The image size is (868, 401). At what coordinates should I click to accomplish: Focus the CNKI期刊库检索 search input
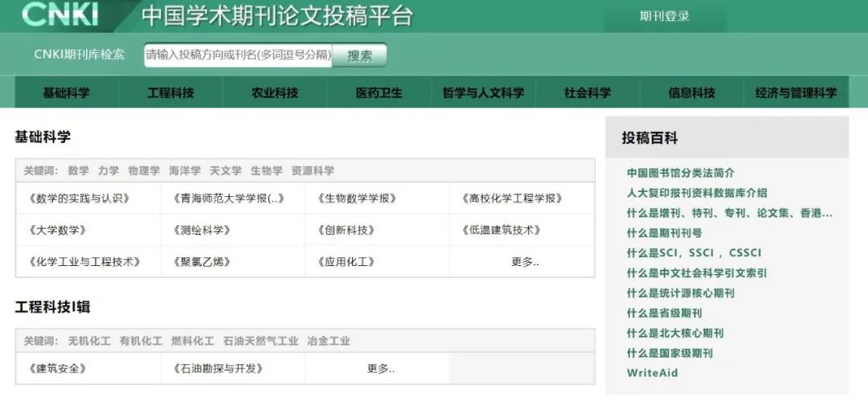(238, 55)
